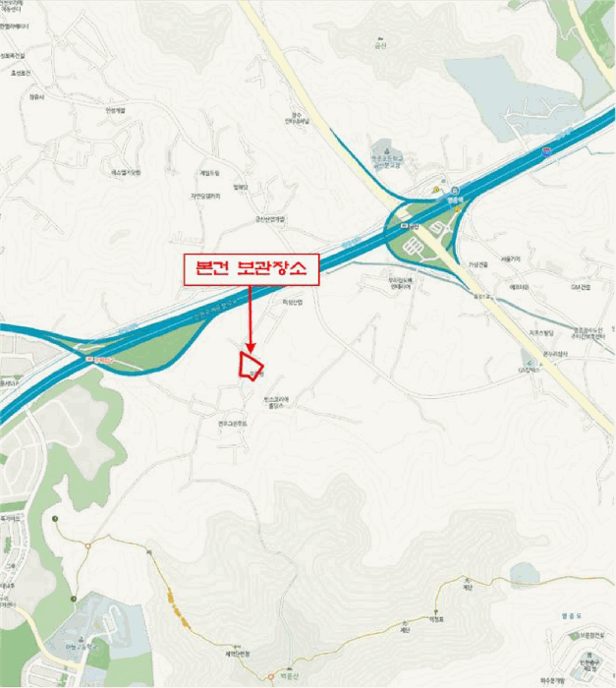Click the school icon above 영종초등학교 금산분교장
This screenshot has height=688, width=616.
click(x=387, y=151)
